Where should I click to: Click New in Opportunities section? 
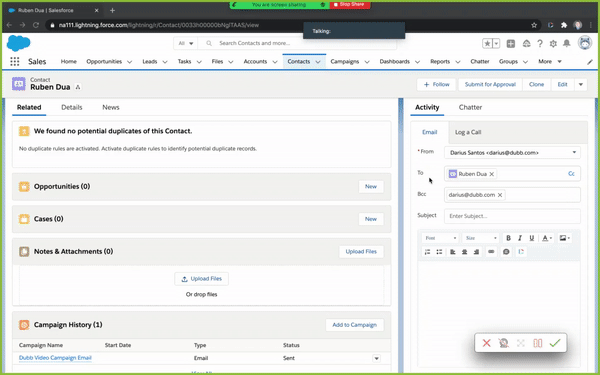370,187
